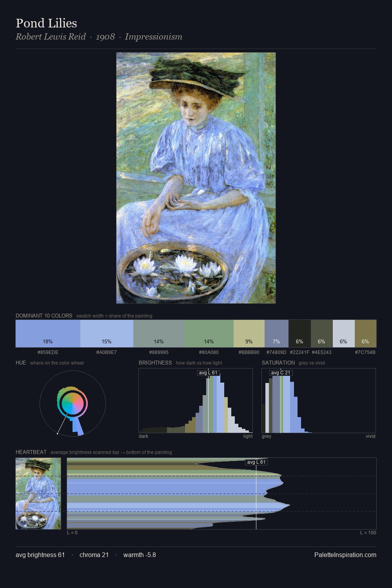The height and width of the screenshot is (588, 392).
Task: Open the PaletteInspiration.com link
Action: click(345, 555)
